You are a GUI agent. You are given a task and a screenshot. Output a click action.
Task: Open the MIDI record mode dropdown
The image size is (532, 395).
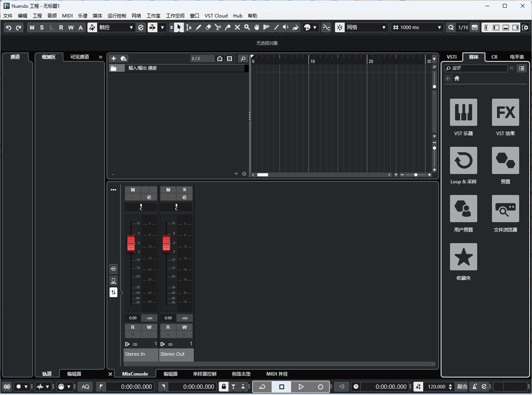[x=69, y=386]
